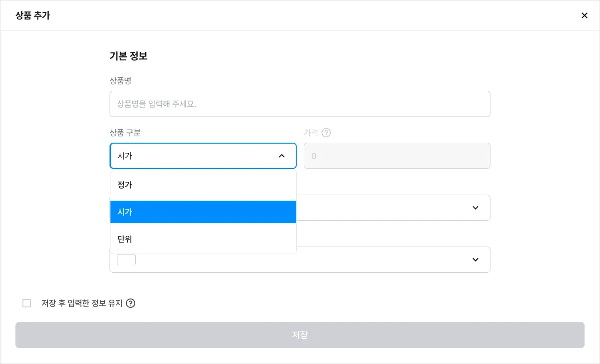Focus the 상품명 text input
600x364 pixels.
[300, 104]
